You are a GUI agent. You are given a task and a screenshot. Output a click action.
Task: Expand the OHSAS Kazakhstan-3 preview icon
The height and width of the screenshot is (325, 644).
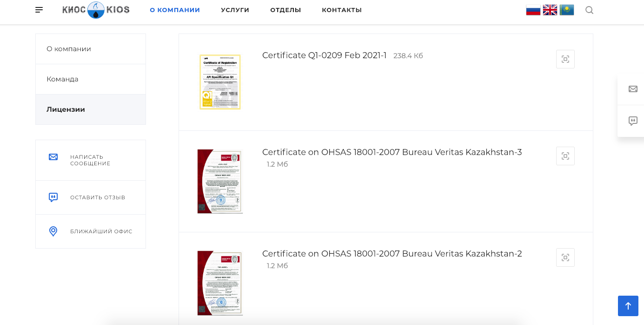click(565, 156)
